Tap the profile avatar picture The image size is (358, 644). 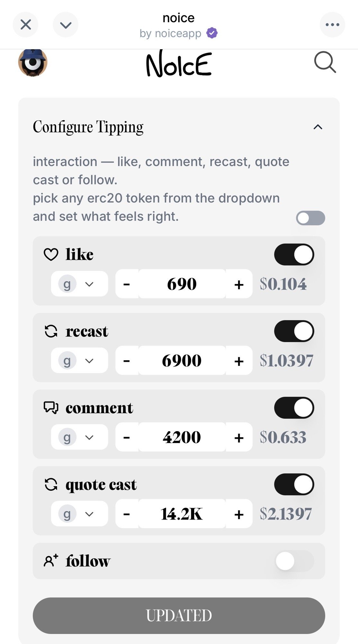pos(33,63)
